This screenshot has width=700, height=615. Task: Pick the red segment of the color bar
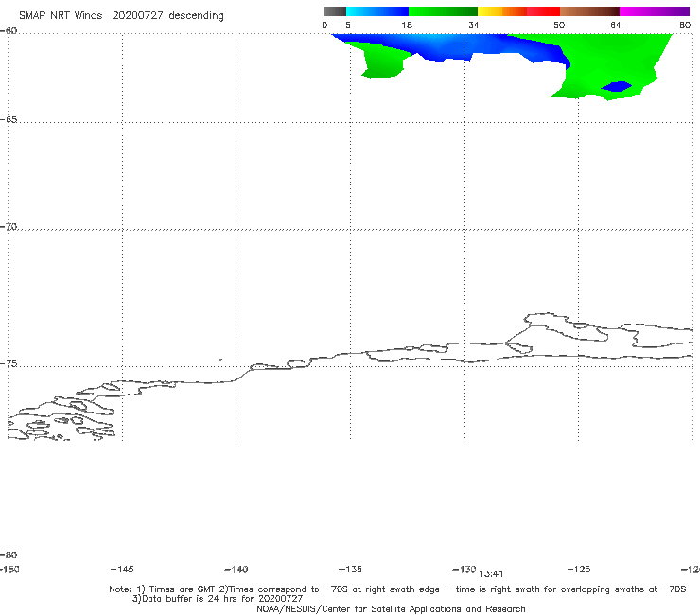543,11
